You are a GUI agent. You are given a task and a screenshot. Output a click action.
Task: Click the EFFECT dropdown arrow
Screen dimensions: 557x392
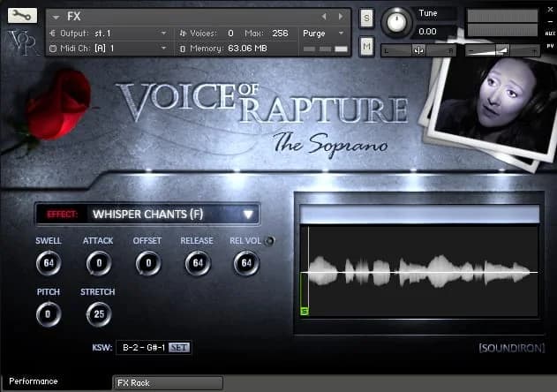click(248, 215)
